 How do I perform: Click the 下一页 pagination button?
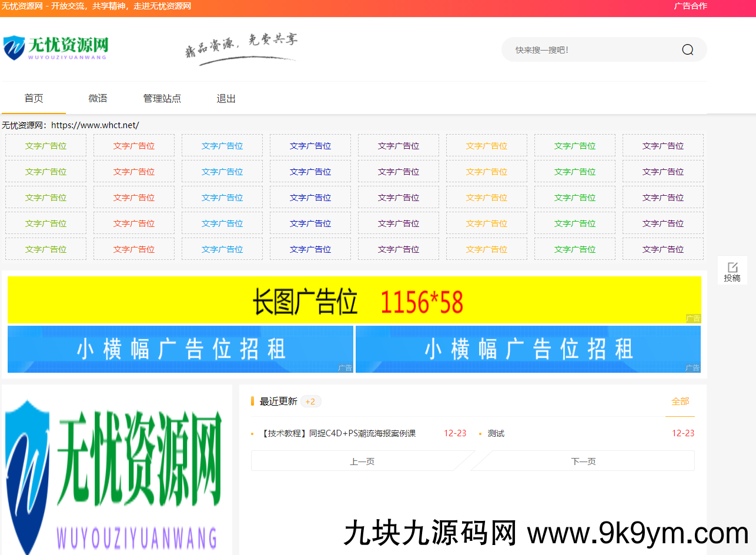point(583,461)
